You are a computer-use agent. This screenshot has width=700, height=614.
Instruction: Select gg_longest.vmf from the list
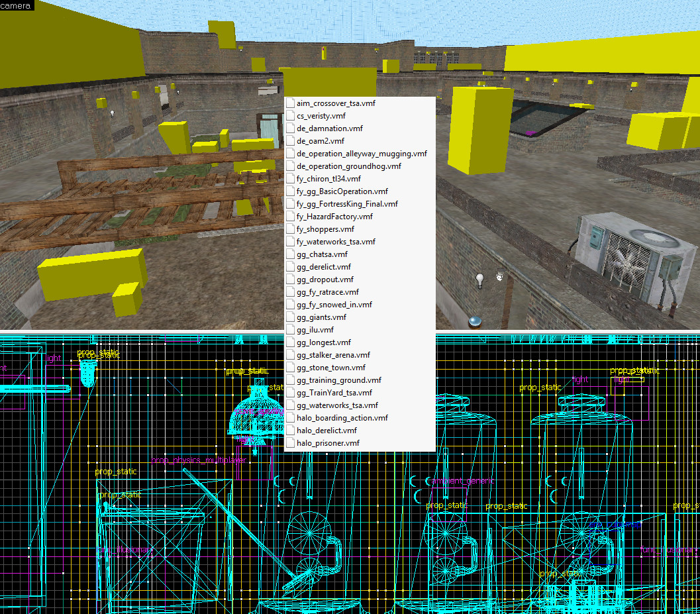point(325,342)
